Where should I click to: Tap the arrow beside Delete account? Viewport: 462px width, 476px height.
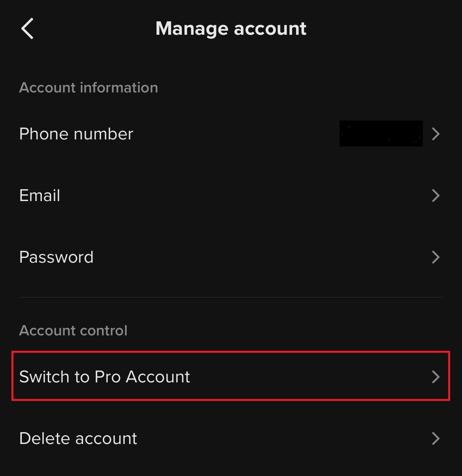coord(436,438)
